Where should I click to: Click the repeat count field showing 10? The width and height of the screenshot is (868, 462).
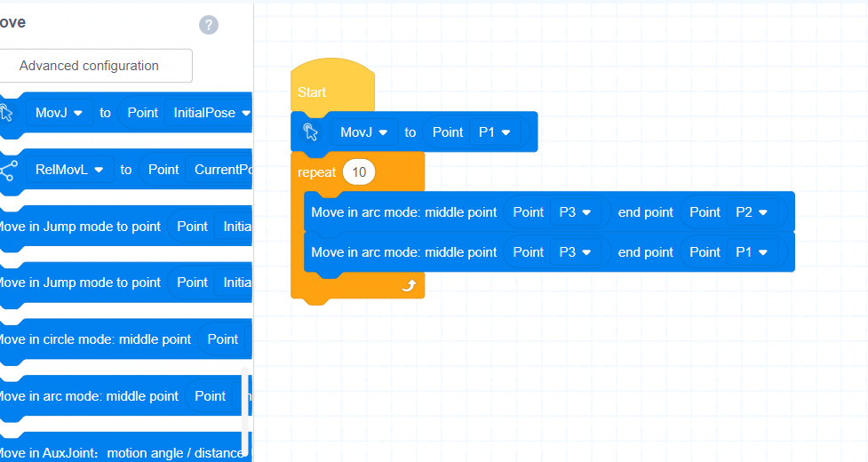click(359, 172)
